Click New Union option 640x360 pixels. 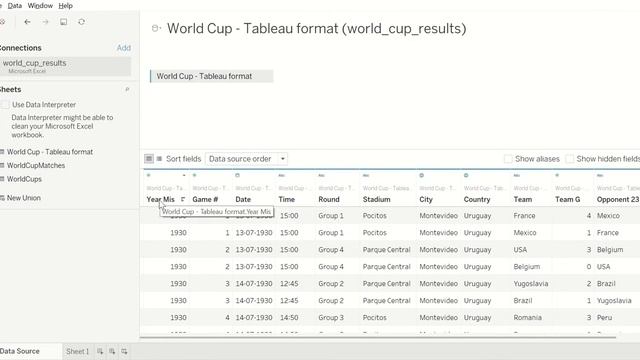[x=24, y=198]
